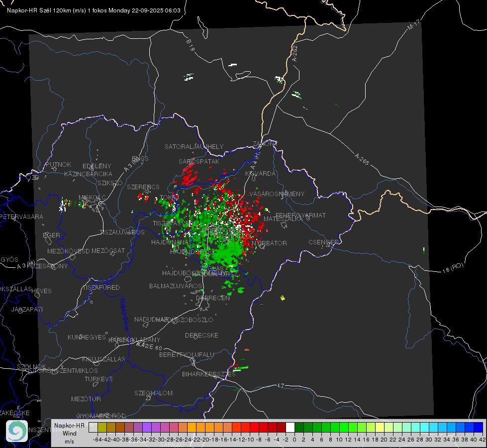Click the A42/E 60 road label
The width and height of the screenshot is (487, 448).
coord(149,346)
